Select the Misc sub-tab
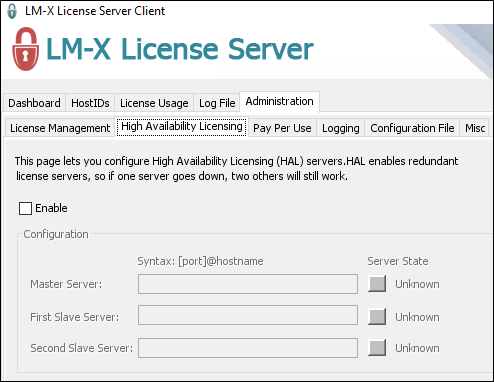This screenshot has width=494, height=382. click(475, 128)
